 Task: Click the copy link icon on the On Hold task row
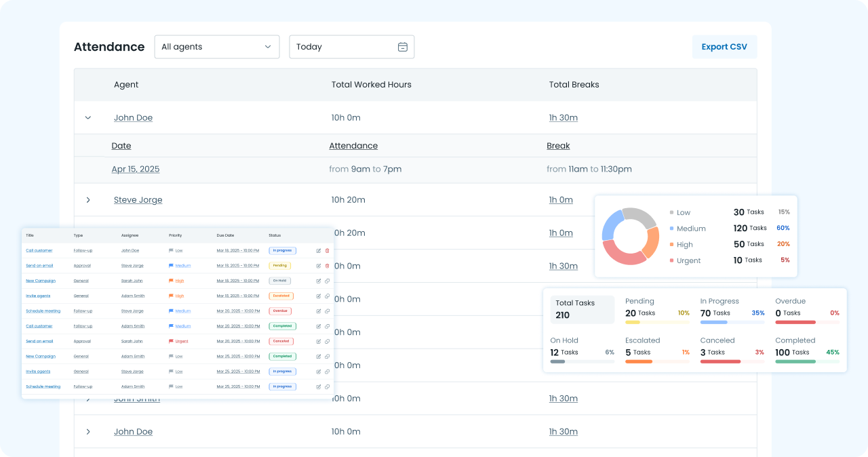327,281
